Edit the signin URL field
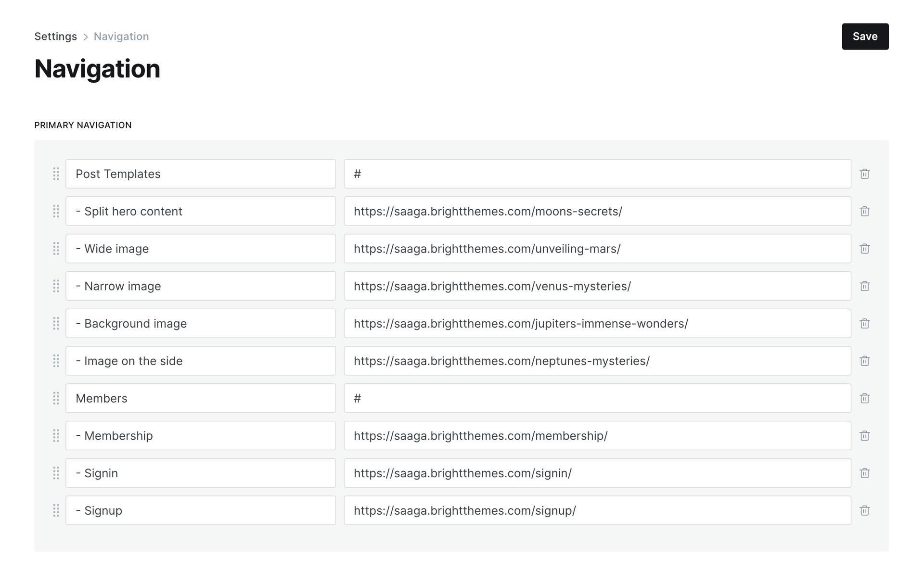Image resolution: width=924 pixels, height=582 pixels. (x=597, y=473)
